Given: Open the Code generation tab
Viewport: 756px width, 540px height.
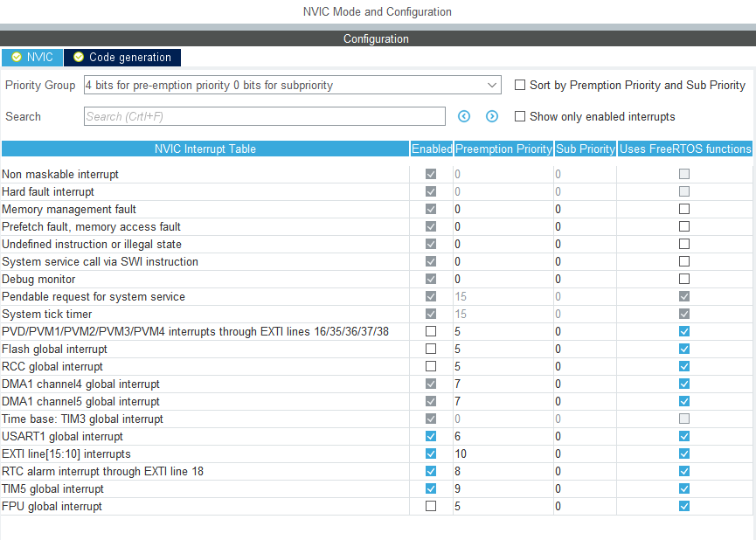Looking at the screenshot, I should coord(122,58).
